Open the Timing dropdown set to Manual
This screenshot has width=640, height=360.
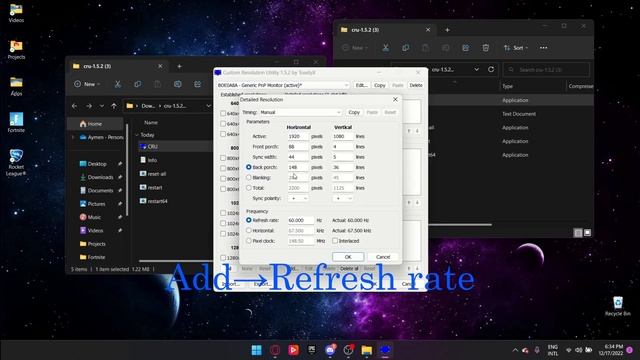(x=301, y=112)
